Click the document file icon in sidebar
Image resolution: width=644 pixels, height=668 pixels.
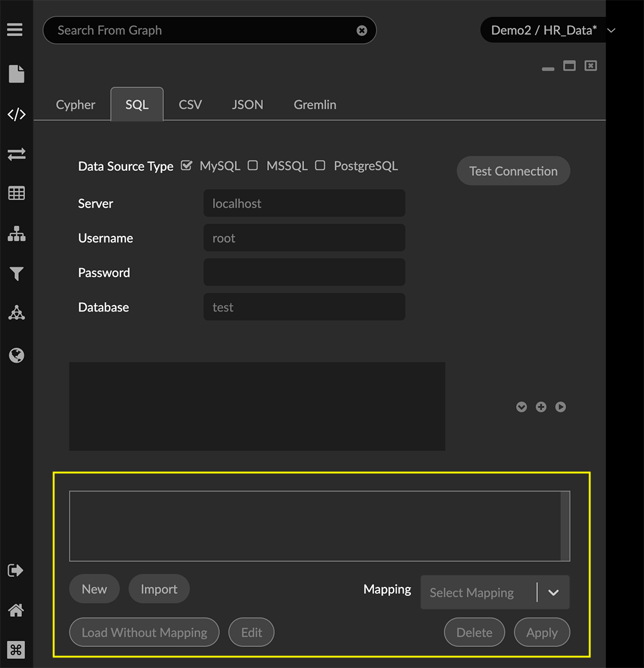click(16, 74)
